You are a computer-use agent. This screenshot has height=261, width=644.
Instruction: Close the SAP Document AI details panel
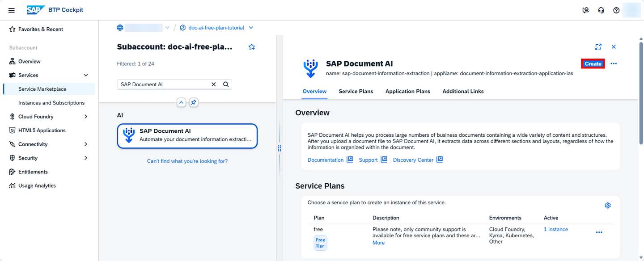614,47
